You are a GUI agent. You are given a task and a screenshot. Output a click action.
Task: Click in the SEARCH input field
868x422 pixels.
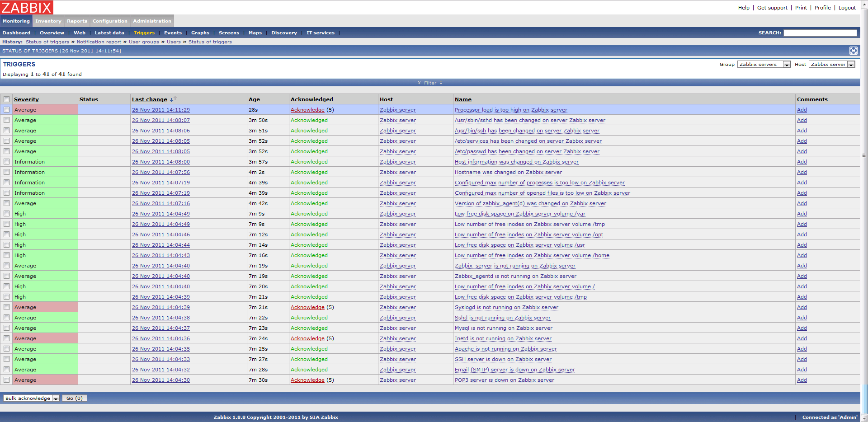pos(820,33)
